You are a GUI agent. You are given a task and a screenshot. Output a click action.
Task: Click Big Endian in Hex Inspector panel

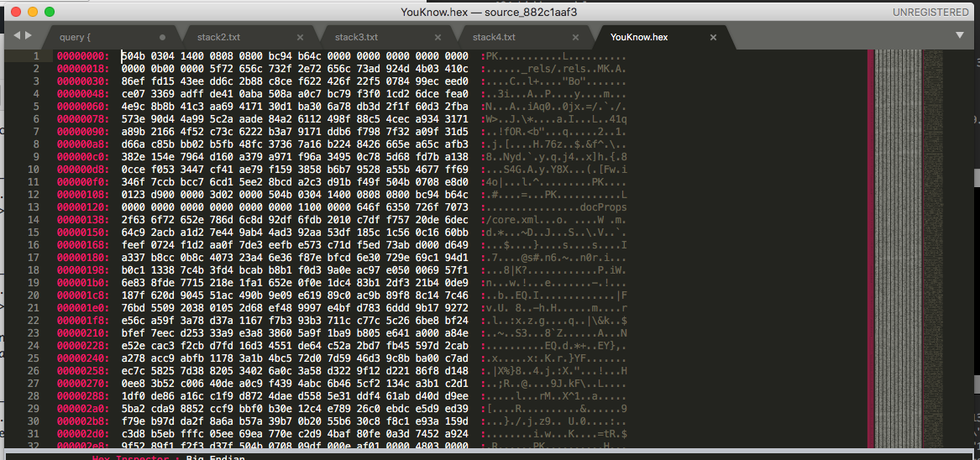(x=216, y=458)
